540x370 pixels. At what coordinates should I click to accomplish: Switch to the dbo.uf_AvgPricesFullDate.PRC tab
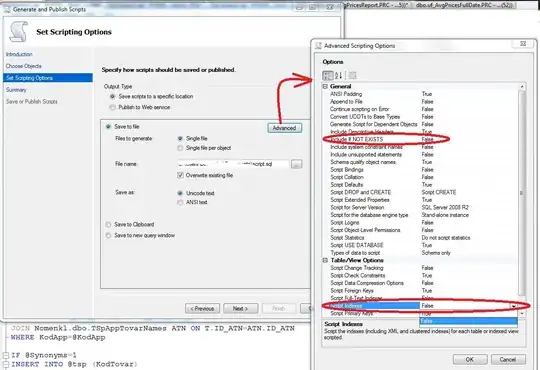coord(465,5)
